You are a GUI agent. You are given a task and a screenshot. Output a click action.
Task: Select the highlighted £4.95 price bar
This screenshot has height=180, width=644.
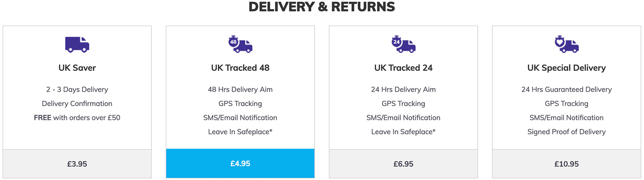click(x=240, y=163)
